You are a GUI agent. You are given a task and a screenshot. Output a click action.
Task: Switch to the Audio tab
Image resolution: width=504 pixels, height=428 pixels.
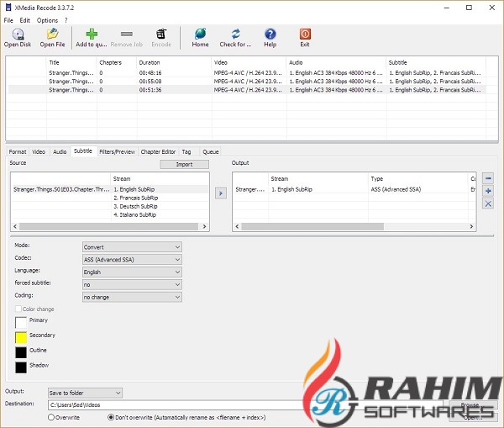[60, 151]
